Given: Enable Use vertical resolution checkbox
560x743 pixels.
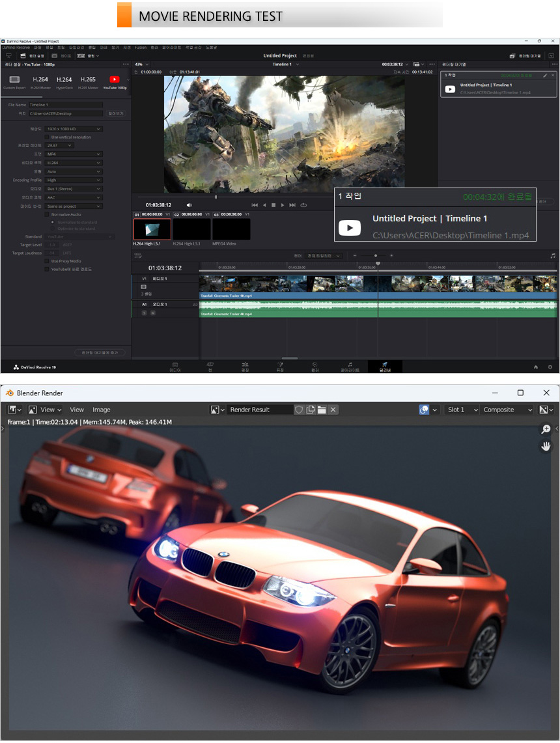Looking at the screenshot, I should (x=48, y=137).
